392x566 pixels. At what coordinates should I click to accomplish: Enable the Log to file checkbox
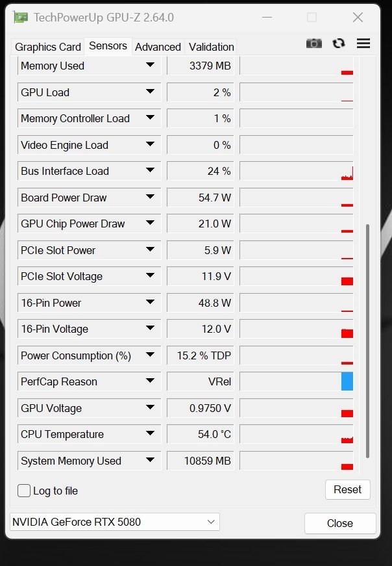point(24,491)
